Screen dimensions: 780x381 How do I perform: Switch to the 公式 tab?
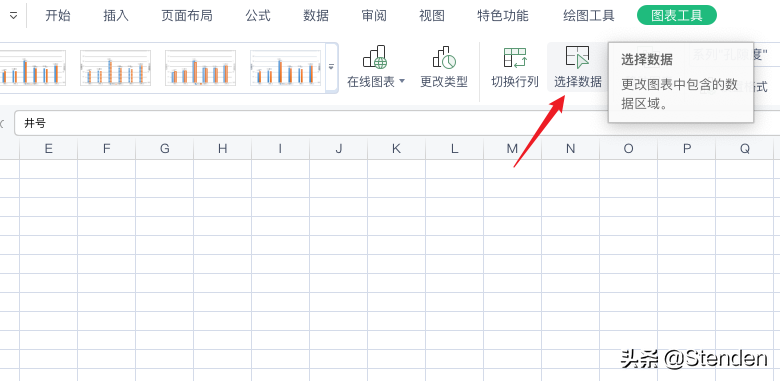tap(258, 16)
